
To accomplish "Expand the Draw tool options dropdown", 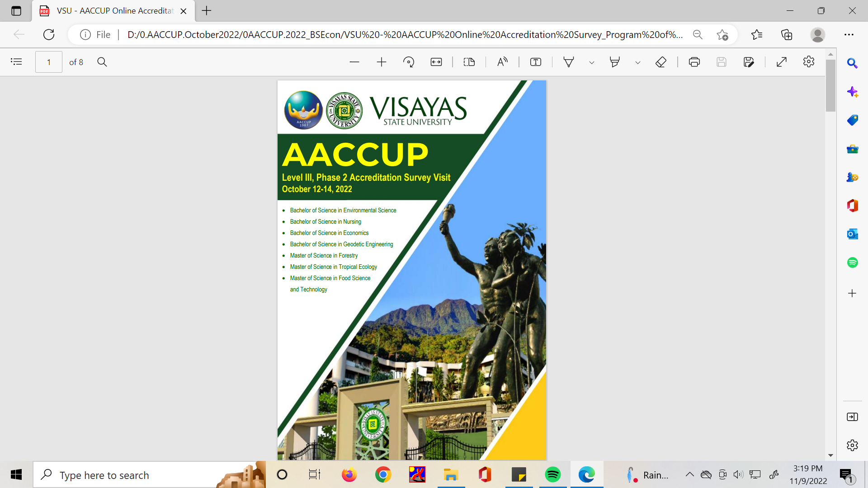I will coord(591,62).
